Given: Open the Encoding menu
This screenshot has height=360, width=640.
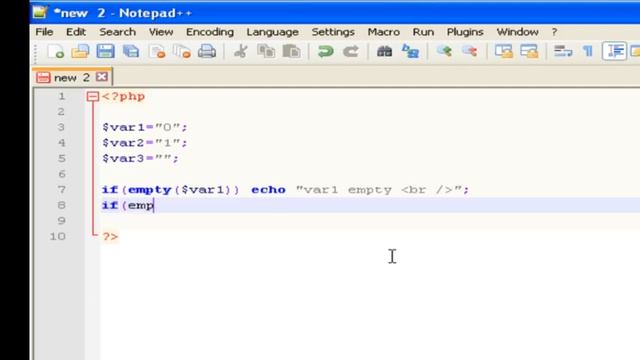Looking at the screenshot, I should coord(210,32).
